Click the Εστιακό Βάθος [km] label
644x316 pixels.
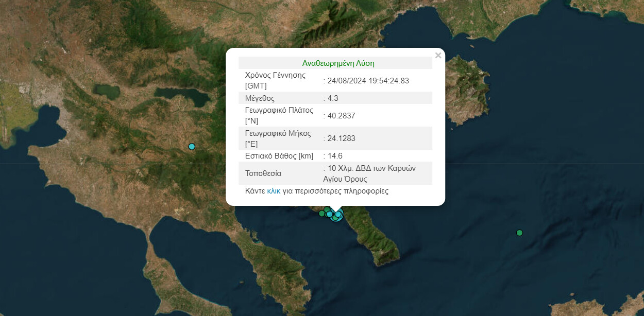tap(279, 156)
